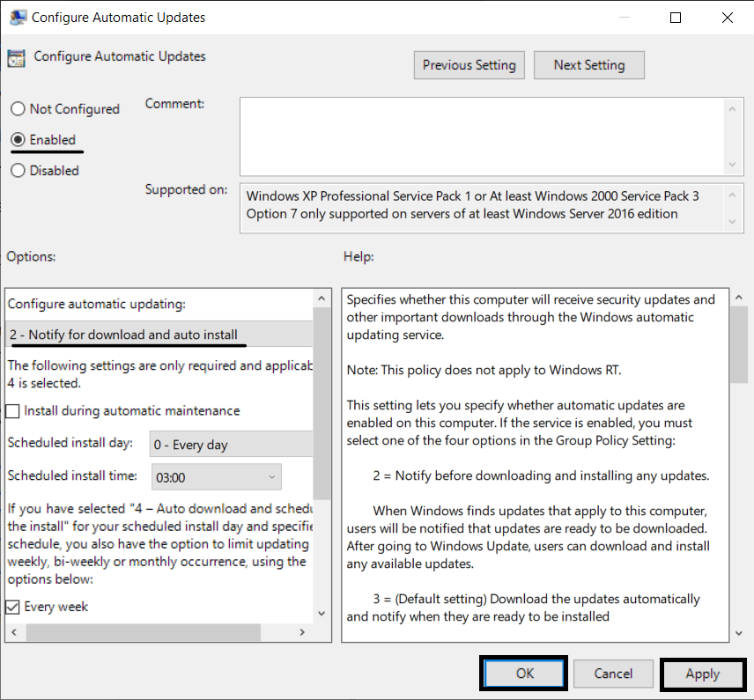Click the Apply button
This screenshot has width=754, height=700.
[x=703, y=674]
